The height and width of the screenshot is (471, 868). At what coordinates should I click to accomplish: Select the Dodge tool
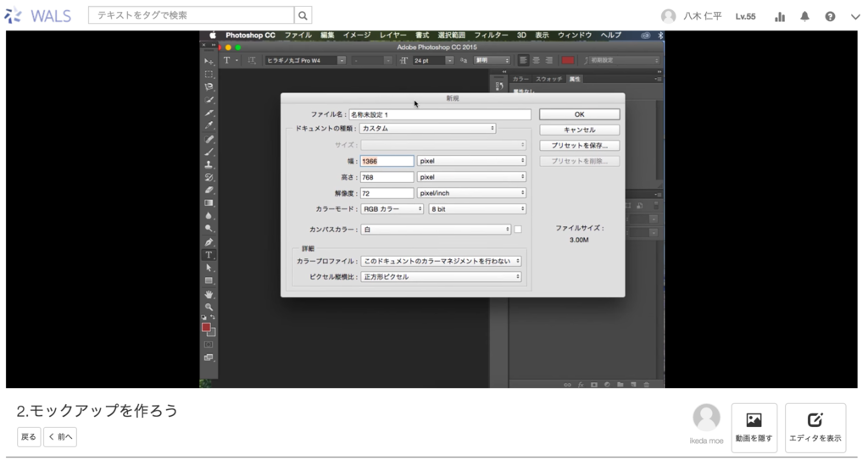click(x=209, y=229)
